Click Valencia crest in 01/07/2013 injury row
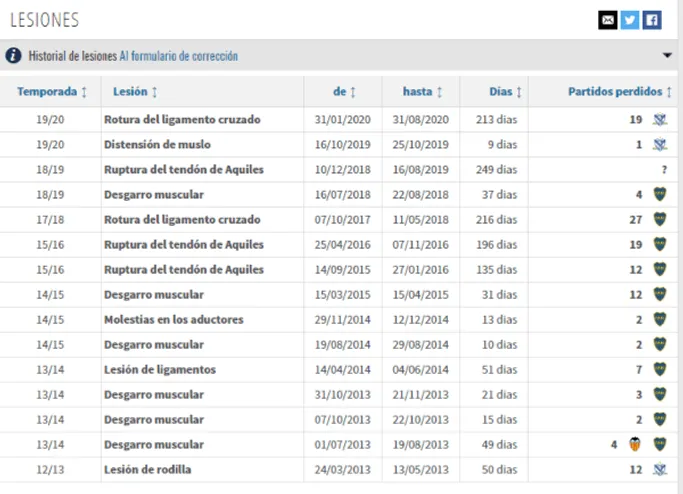Viewport: 683px width, 494px height. click(633, 444)
